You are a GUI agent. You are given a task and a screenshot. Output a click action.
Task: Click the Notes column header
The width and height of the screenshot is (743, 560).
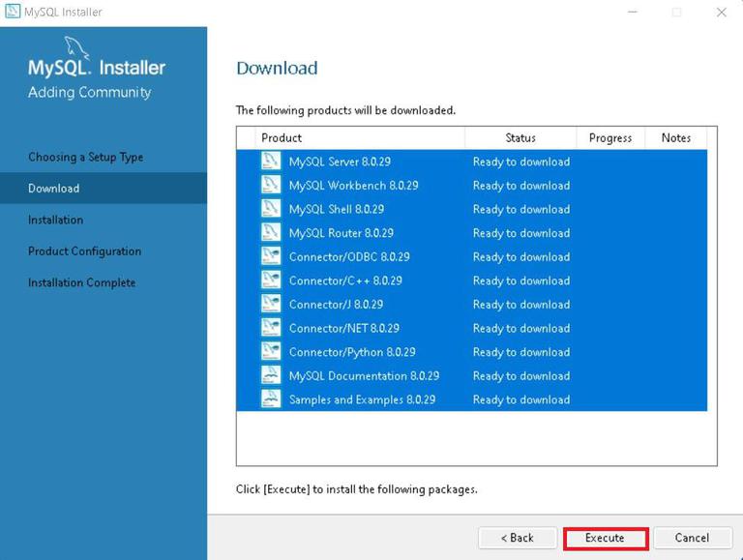point(675,138)
